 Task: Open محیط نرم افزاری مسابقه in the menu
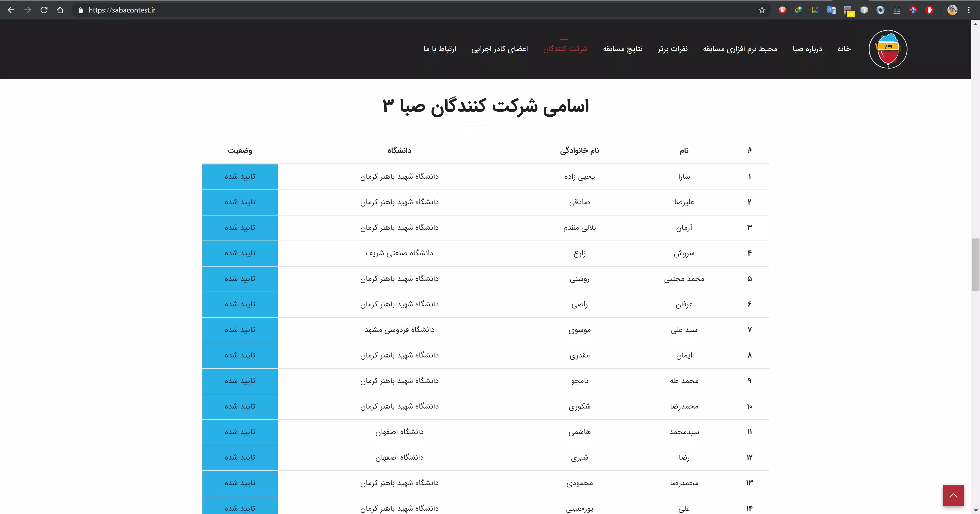click(x=740, y=49)
